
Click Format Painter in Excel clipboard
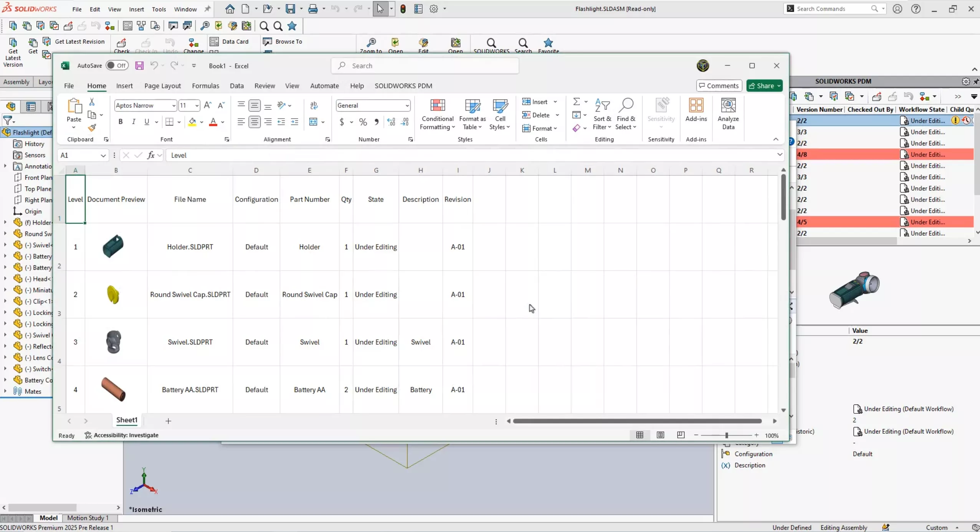pyautogui.click(x=92, y=128)
